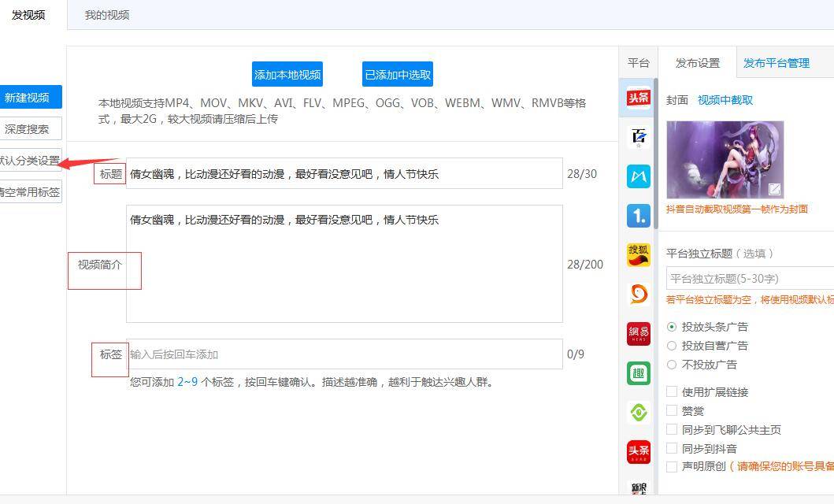The height and width of the screenshot is (504, 834).
Task: Click the 标签 tag input field
Action: coord(344,354)
